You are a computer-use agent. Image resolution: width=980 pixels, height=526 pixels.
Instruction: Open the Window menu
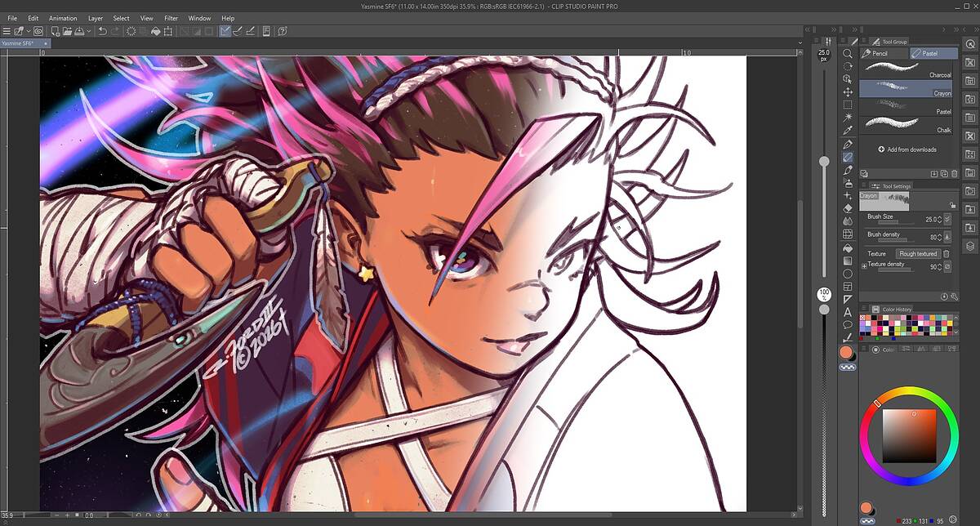pyautogui.click(x=199, y=18)
